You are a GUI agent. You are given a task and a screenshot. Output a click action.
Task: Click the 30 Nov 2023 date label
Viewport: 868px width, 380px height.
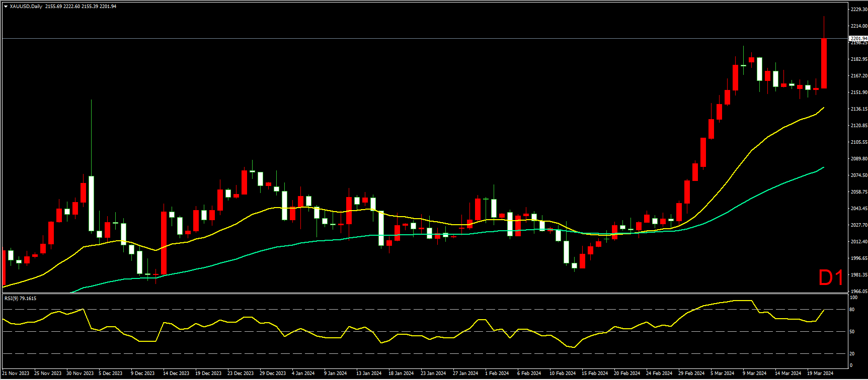coord(80,373)
